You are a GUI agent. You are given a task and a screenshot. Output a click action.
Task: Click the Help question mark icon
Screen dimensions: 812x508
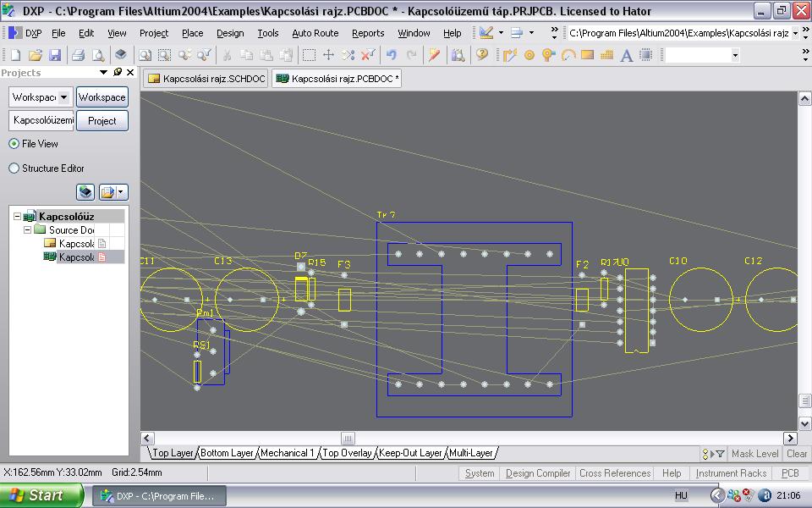point(482,54)
